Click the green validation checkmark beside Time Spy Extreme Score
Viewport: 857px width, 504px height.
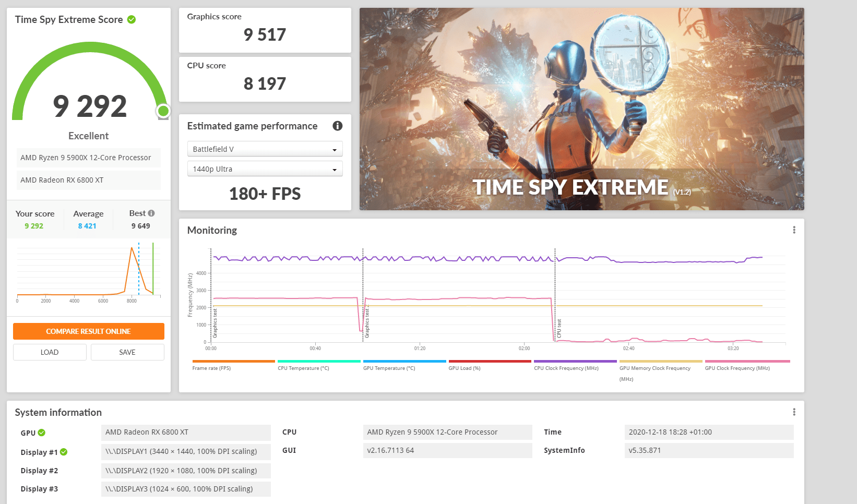point(132,19)
